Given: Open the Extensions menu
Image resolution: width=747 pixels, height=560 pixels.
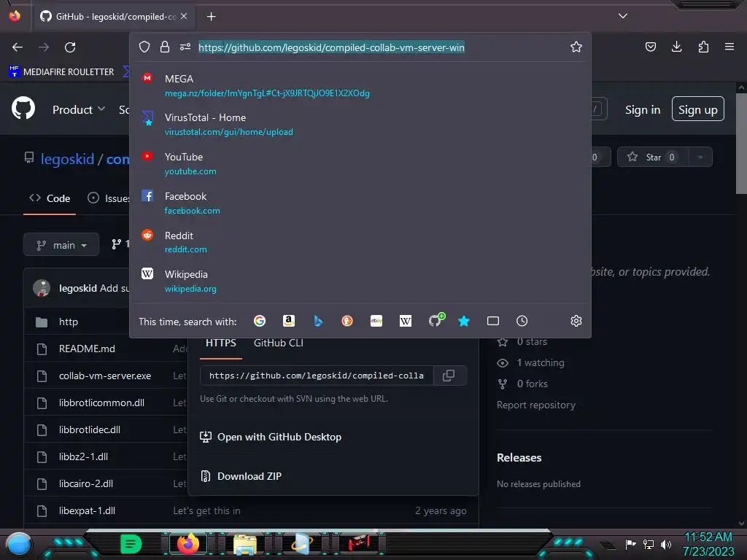Looking at the screenshot, I should click(703, 47).
